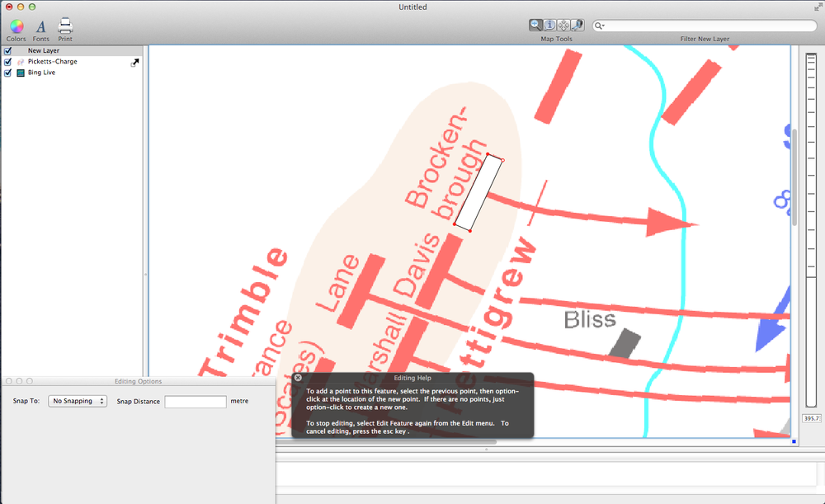Select the Pan map tool
This screenshot has width=825, height=504.
(x=563, y=26)
